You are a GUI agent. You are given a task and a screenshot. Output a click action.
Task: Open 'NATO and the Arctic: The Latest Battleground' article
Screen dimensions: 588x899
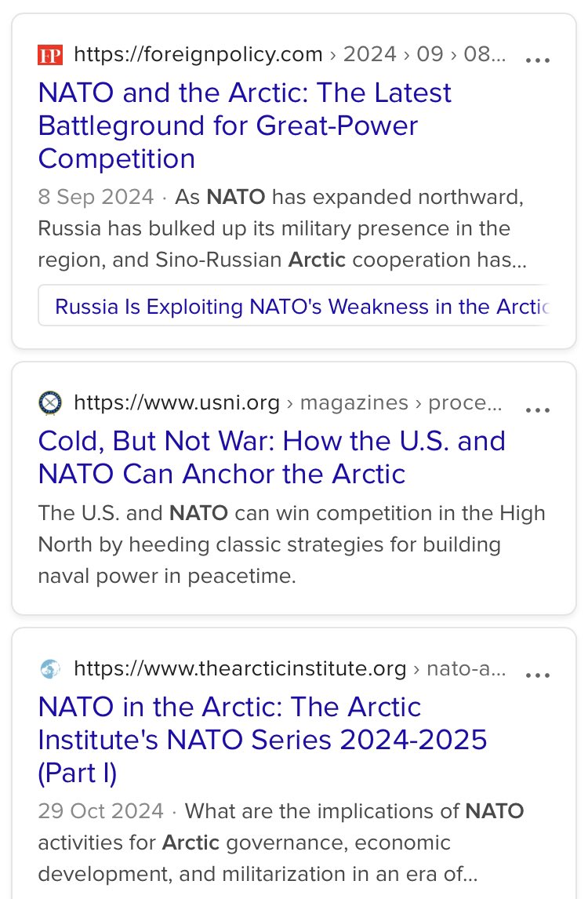(245, 126)
